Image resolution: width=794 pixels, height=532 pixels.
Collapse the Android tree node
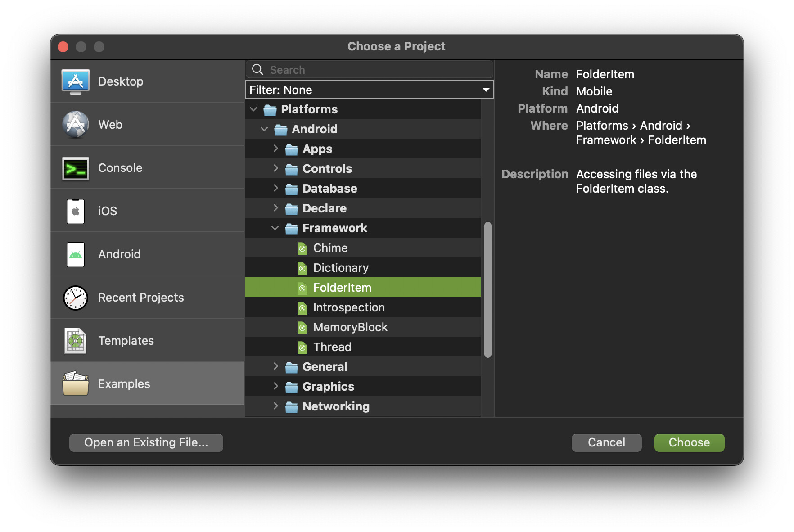click(265, 129)
